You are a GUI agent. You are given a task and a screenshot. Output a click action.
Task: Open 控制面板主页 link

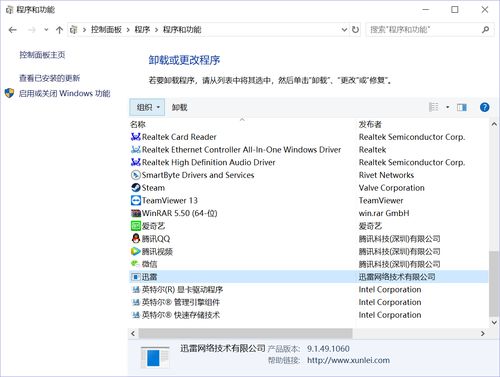[x=42, y=55]
